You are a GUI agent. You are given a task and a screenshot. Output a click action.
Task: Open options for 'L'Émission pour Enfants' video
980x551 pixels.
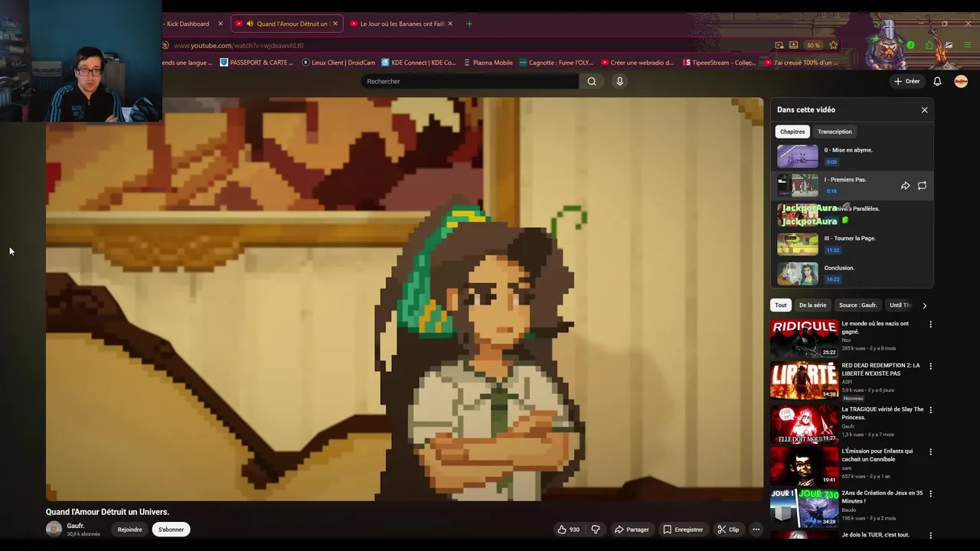pyautogui.click(x=930, y=452)
